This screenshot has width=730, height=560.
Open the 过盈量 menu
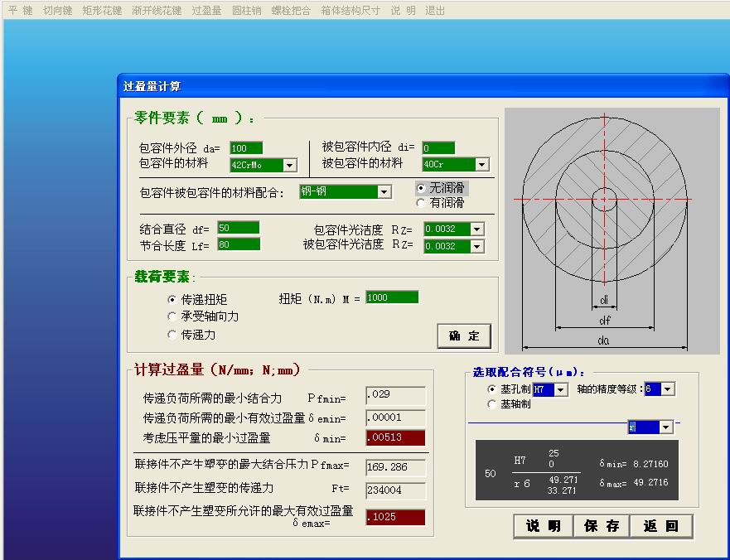pyautogui.click(x=206, y=10)
